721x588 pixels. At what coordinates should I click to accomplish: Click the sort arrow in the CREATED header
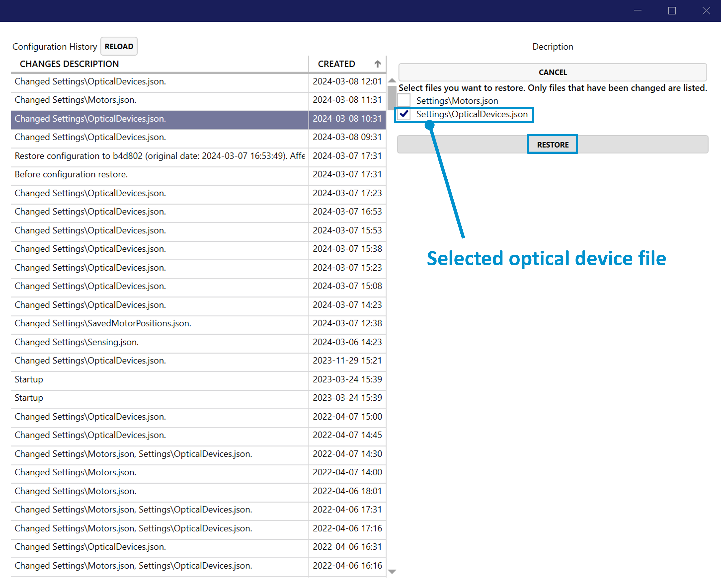click(377, 64)
